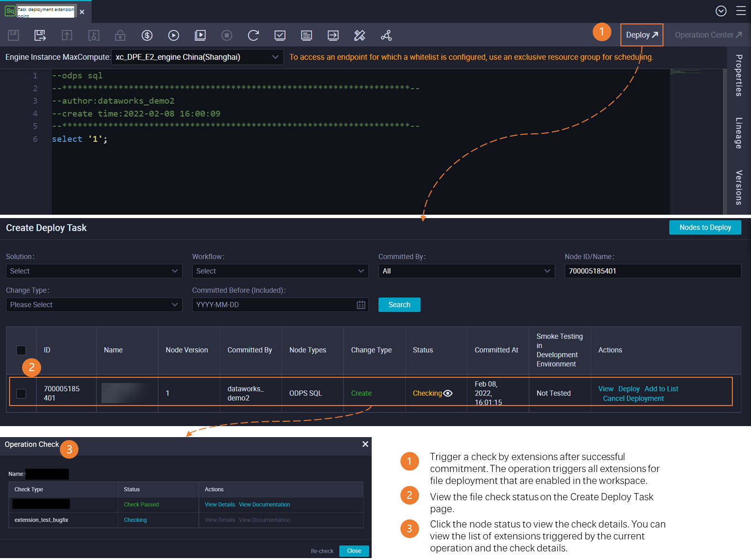The image size is (751, 560).
Task: Click the Steal lock (key) icon
Action: pos(94,35)
